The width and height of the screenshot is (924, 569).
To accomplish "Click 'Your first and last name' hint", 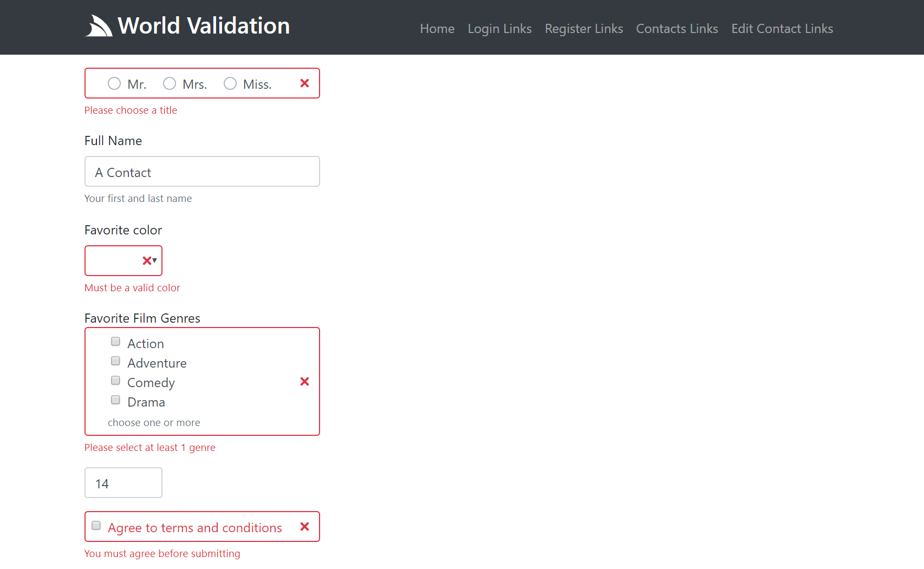I will pyautogui.click(x=138, y=199).
